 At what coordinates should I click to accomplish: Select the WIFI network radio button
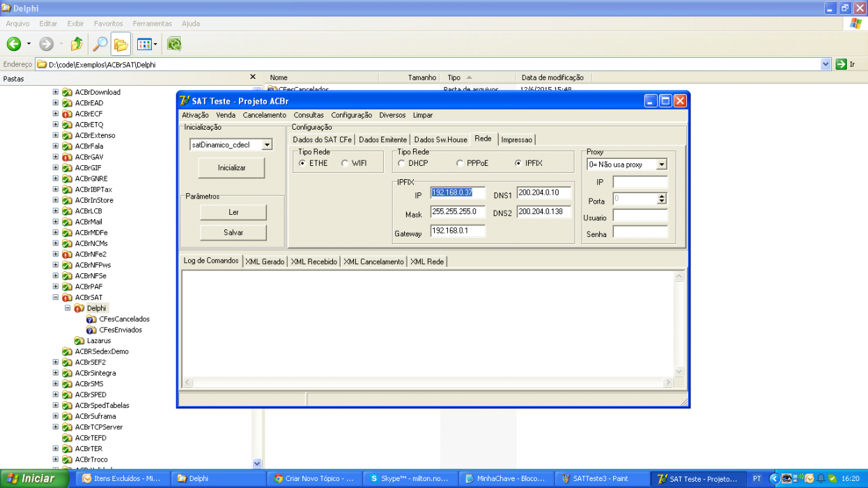click(345, 163)
